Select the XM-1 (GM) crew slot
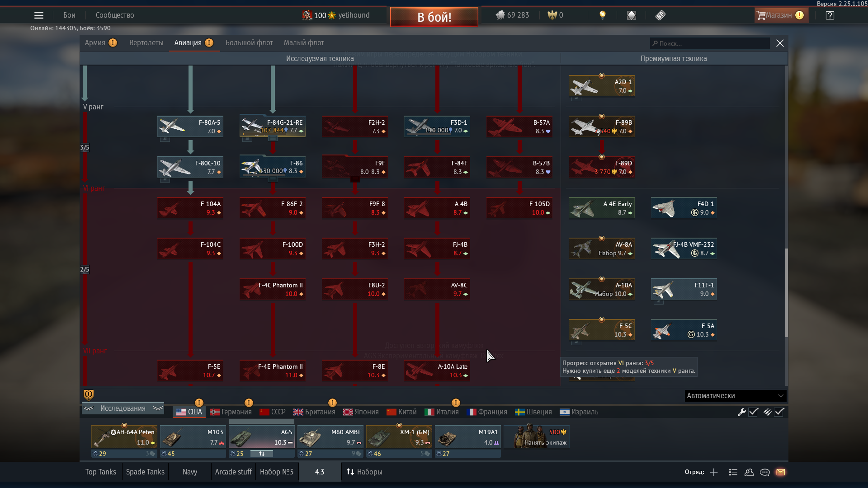This screenshot has width=868, height=488. pos(399,436)
